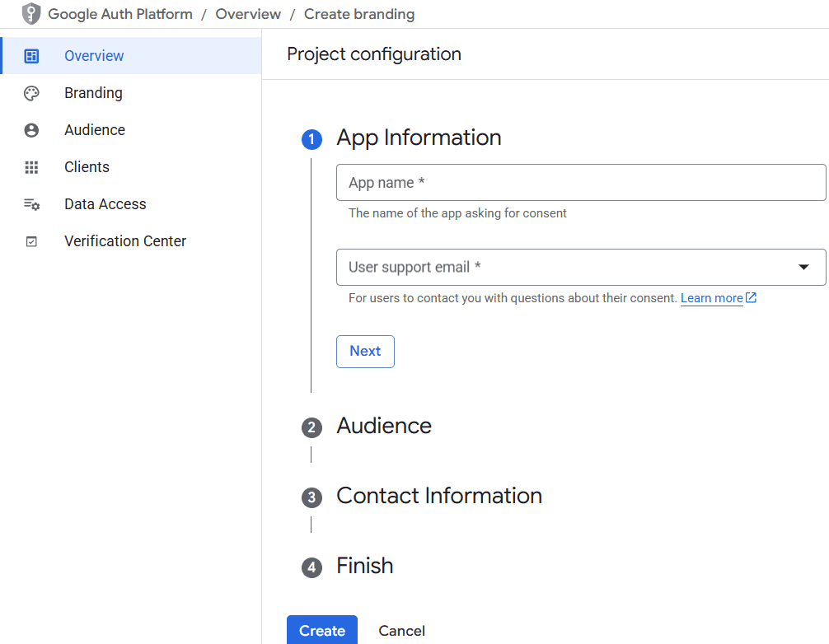Click the App name input field
Viewport: 829px width, 644px height.
(x=581, y=182)
